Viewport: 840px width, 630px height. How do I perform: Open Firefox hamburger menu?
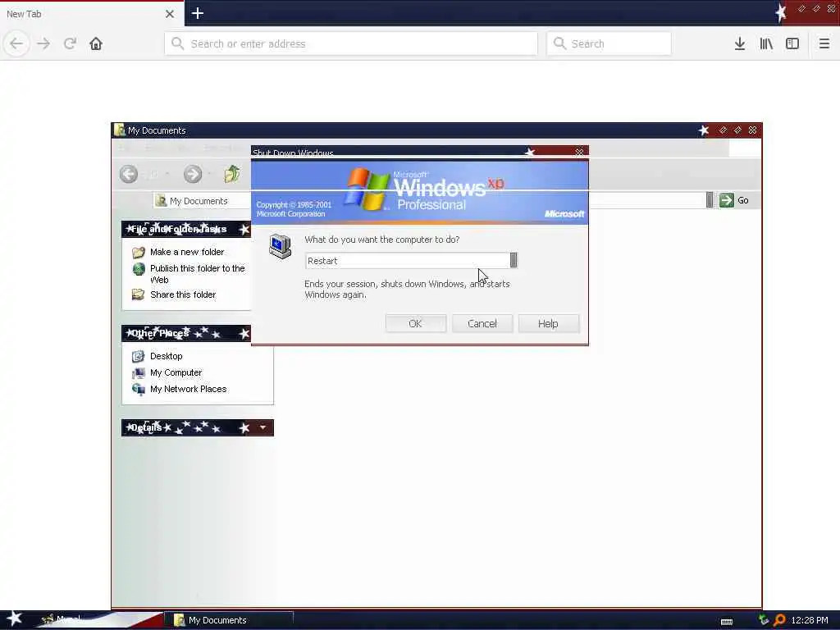(824, 43)
